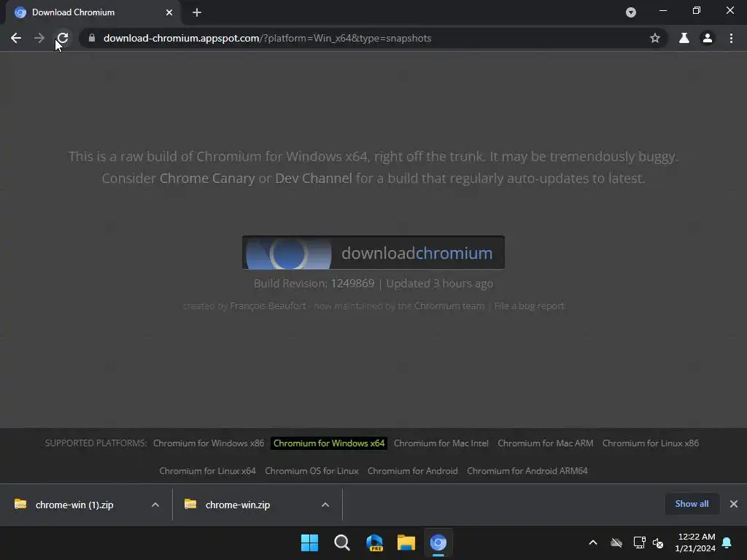Restore down the Chromium window
Image resolution: width=747 pixels, height=560 pixels.
[697, 10]
